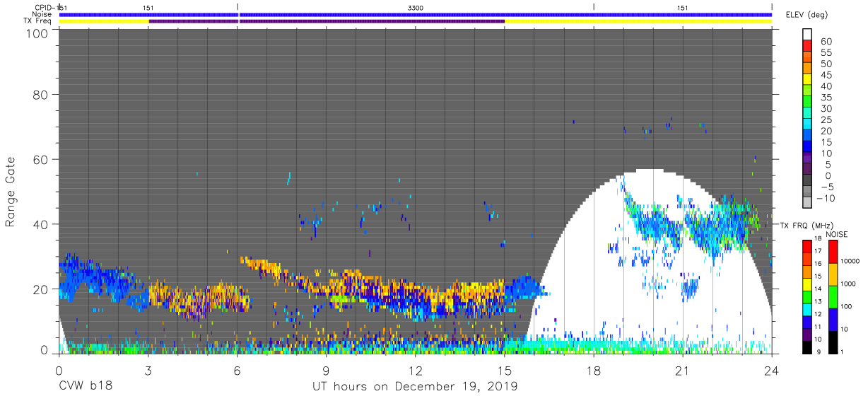Pick orange TX FRQ swatch between 15 and 16
This screenshot has width=868, height=401.
[x=807, y=271]
